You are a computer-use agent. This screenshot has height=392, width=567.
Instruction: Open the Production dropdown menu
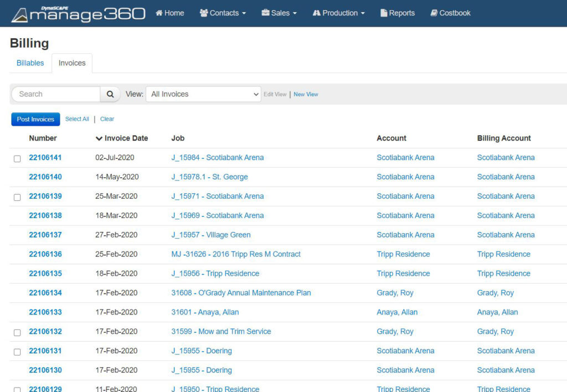click(x=339, y=13)
